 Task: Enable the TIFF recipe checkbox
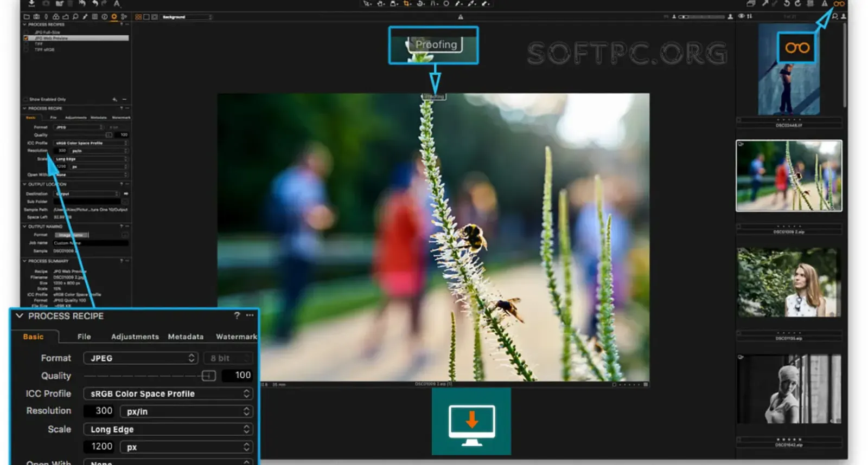click(x=26, y=44)
